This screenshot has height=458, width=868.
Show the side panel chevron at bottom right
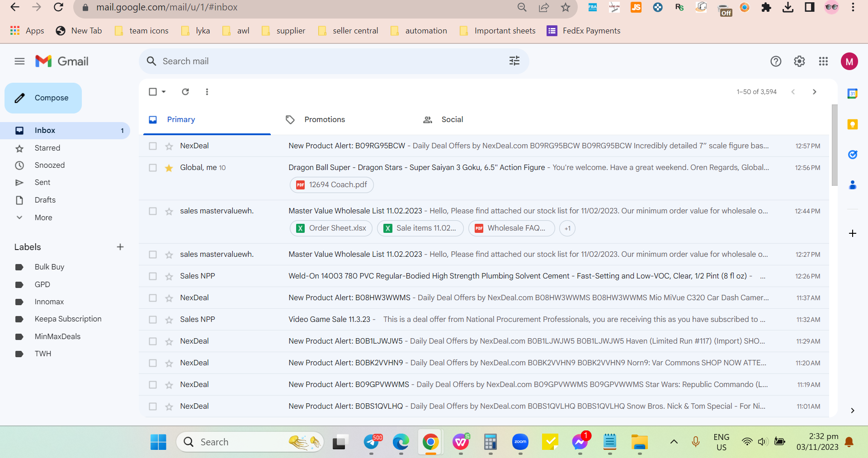click(852, 411)
